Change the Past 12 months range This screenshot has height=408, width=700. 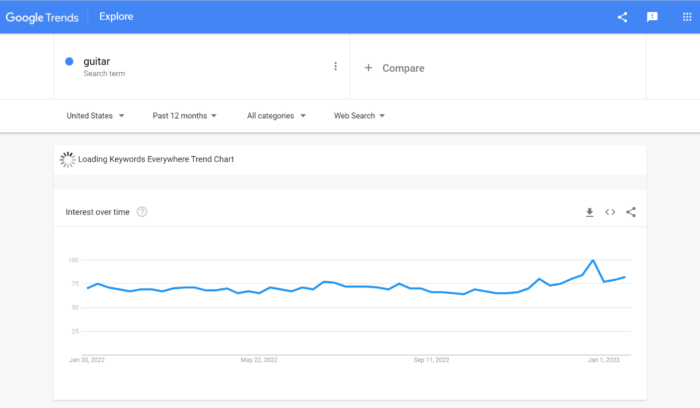coord(185,116)
